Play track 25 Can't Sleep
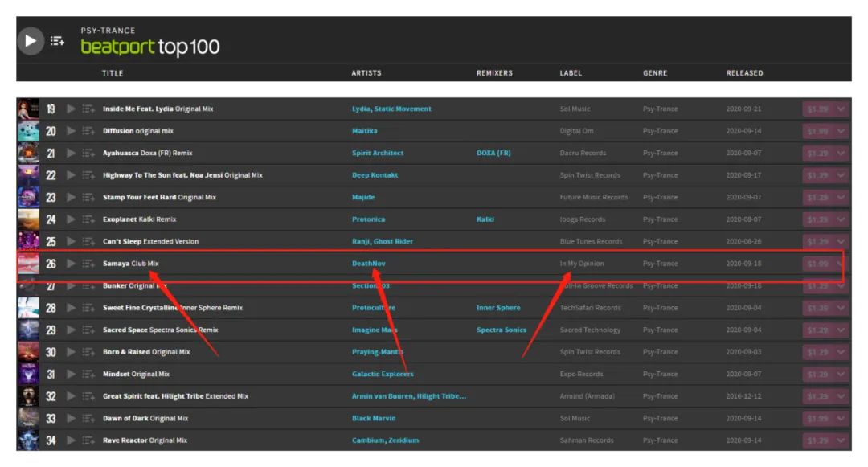Viewport: 868px width, 467px height. pos(71,242)
